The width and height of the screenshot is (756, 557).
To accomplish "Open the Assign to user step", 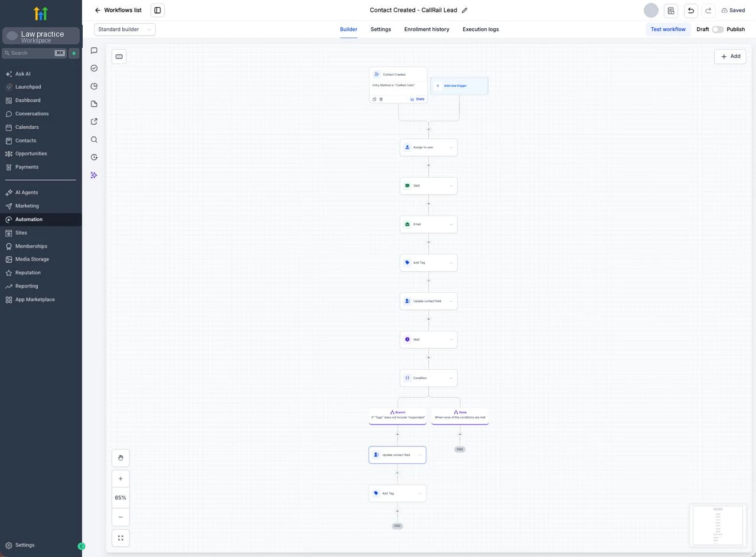I will [x=429, y=147].
